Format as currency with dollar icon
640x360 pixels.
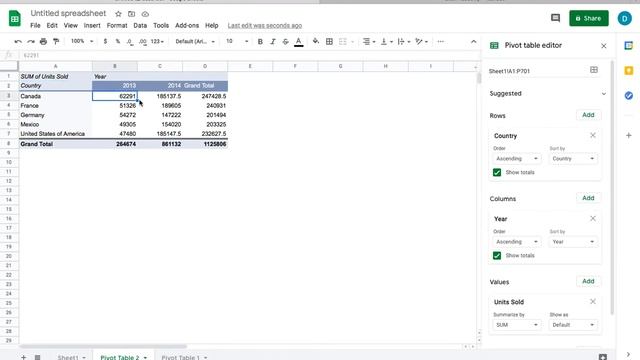[105, 42]
